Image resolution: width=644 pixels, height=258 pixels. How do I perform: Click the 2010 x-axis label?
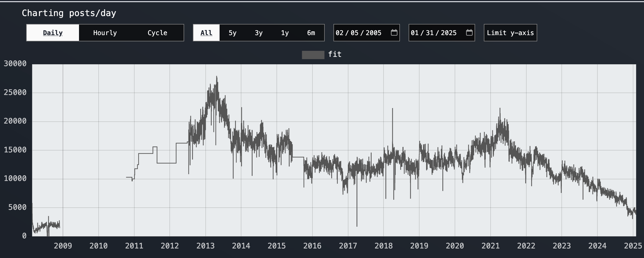click(99, 246)
